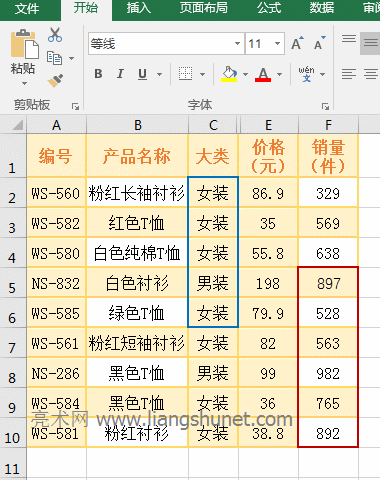Toggle Bold formatting
Viewport: 380px width, 480px height.
pyautogui.click(x=98, y=74)
